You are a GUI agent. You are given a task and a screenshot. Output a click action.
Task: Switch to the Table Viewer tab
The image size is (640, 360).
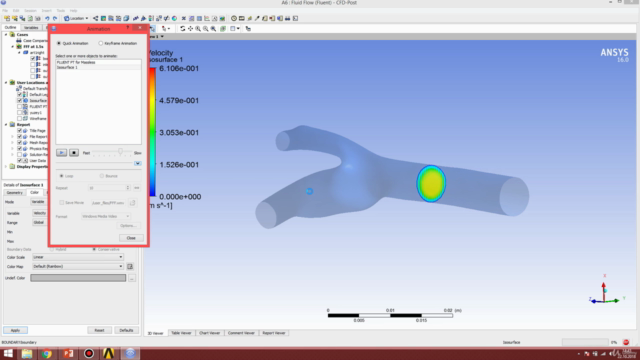(181, 333)
